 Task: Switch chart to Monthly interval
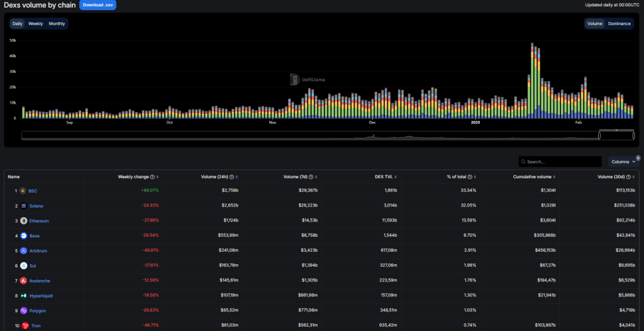pyautogui.click(x=57, y=23)
